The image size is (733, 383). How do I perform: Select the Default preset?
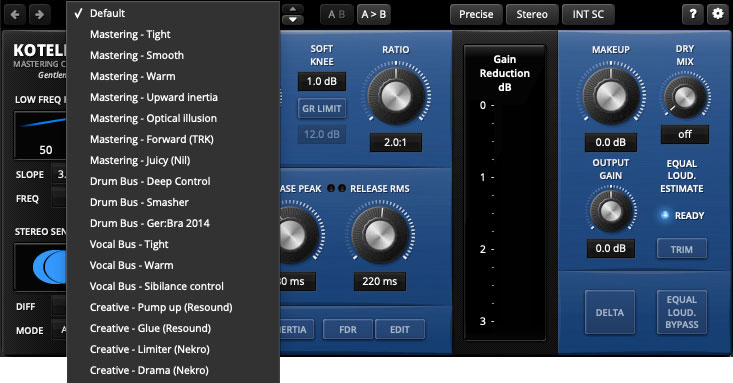point(173,13)
